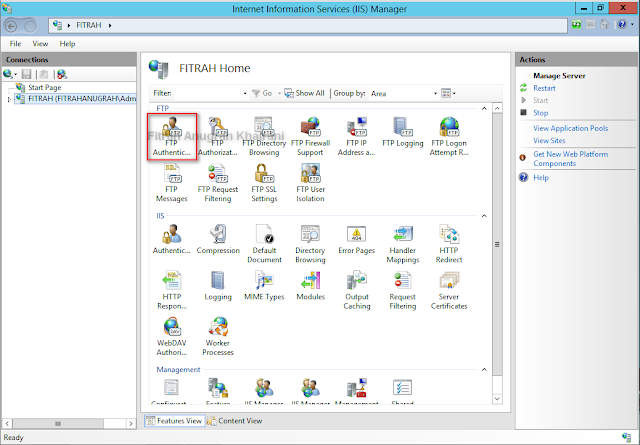Open FTP Logon Attempt Restrictions
This screenshot has height=445, width=640.
tap(449, 136)
